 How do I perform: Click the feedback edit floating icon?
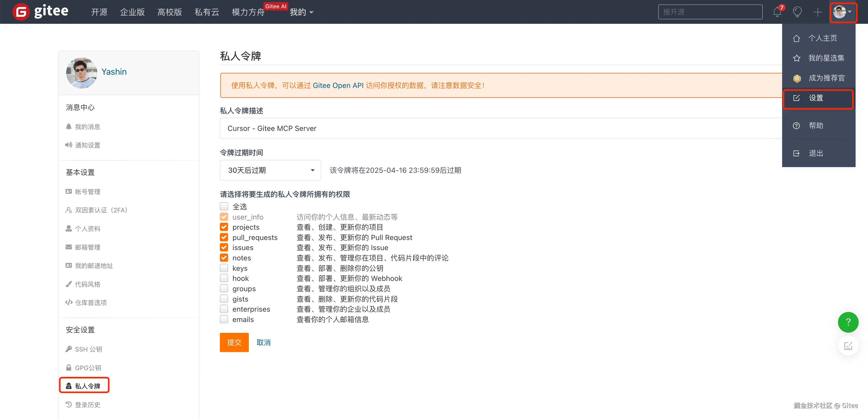pyautogui.click(x=848, y=346)
